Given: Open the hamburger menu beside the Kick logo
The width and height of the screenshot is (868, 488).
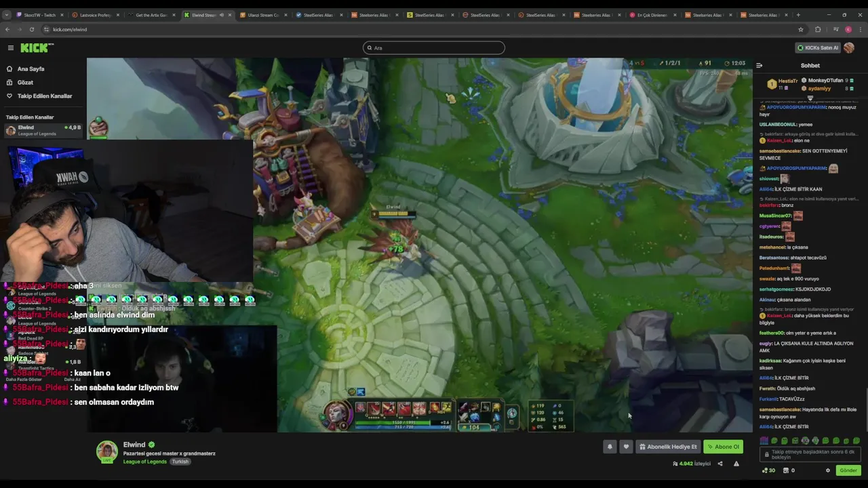Looking at the screenshot, I should click(x=11, y=47).
